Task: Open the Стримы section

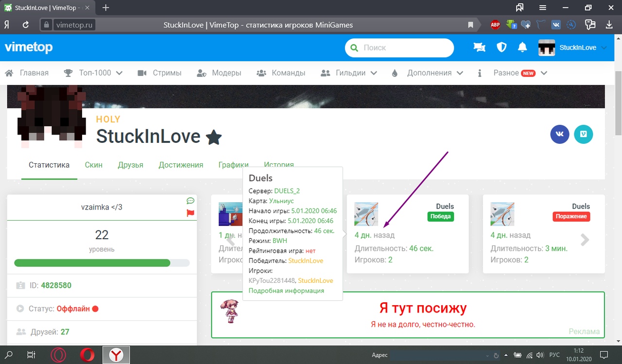Action: pyautogui.click(x=159, y=73)
